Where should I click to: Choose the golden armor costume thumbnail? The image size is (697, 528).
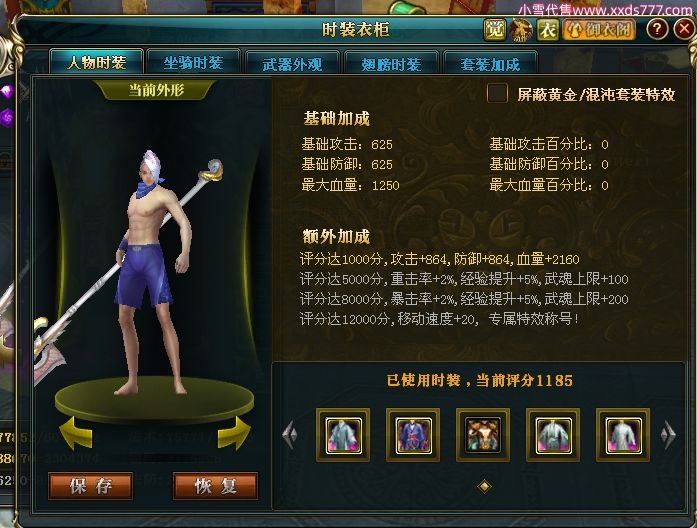pos(483,435)
